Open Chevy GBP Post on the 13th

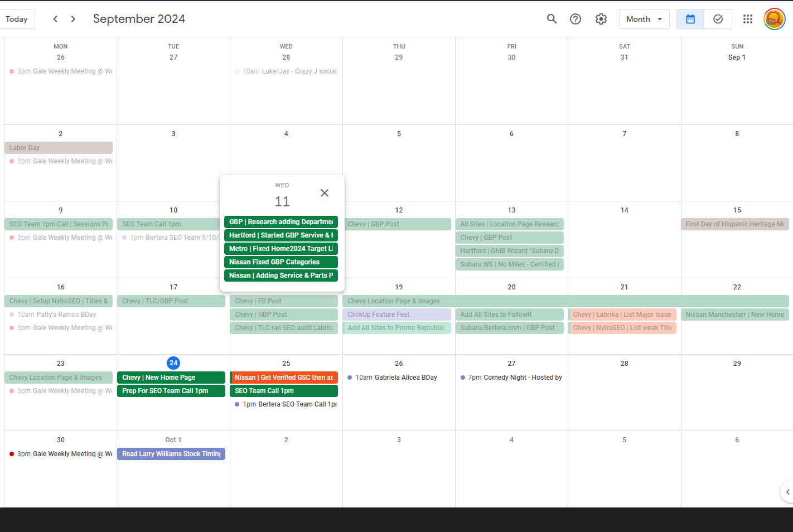(x=510, y=238)
